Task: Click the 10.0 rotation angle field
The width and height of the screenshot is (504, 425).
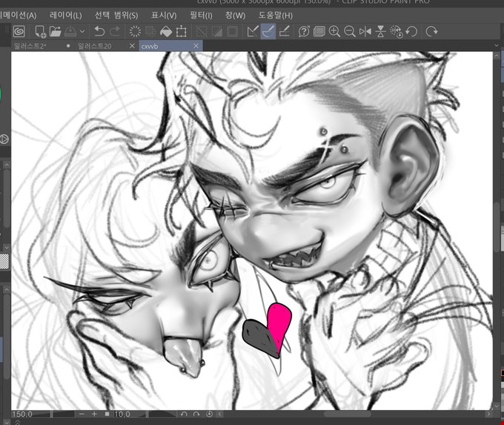Action: click(122, 414)
